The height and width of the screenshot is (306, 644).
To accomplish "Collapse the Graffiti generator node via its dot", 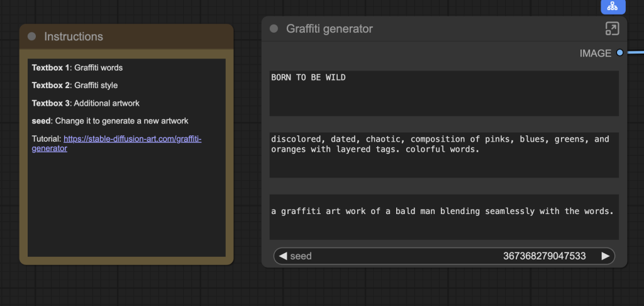I will pos(274,29).
